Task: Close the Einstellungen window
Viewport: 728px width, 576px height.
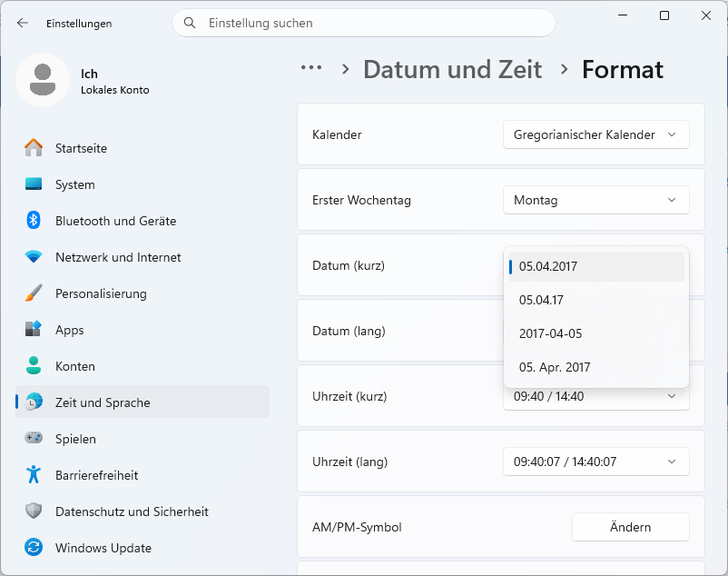Action: click(706, 15)
